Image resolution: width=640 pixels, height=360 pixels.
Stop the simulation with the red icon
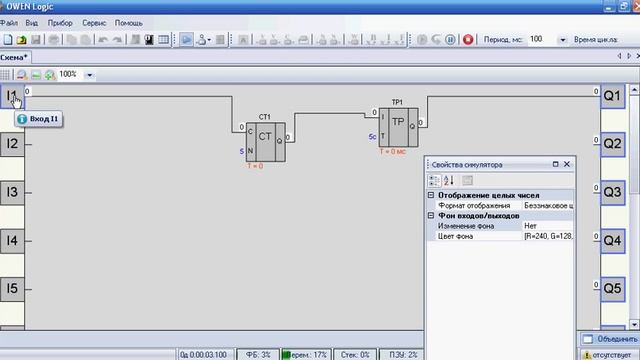tap(468, 40)
